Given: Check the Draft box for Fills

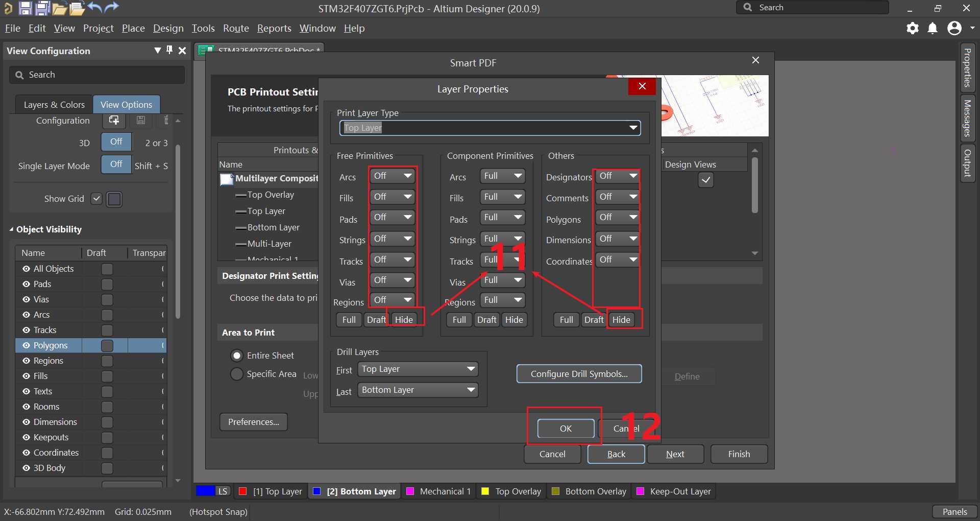Looking at the screenshot, I should [x=107, y=376].
